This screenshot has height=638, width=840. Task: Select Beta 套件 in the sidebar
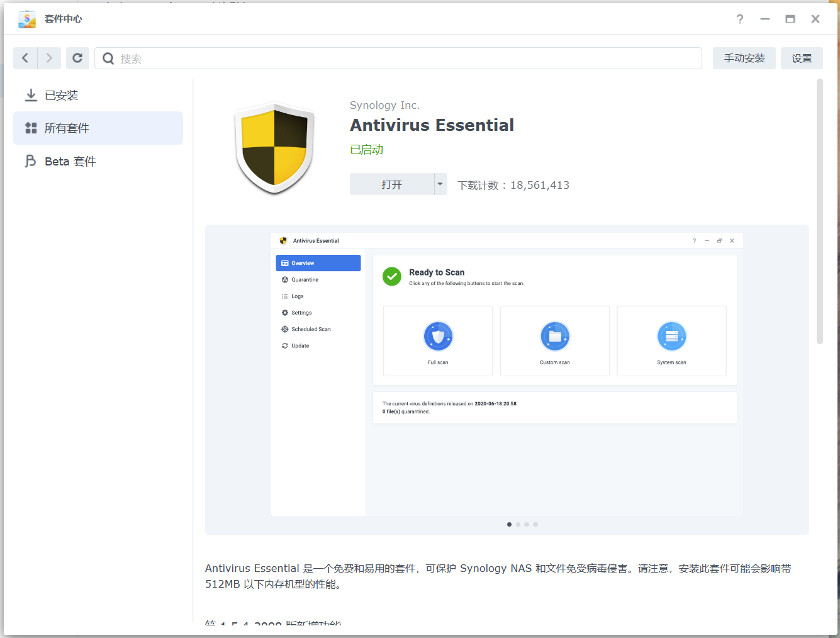(x=98, y=161)
